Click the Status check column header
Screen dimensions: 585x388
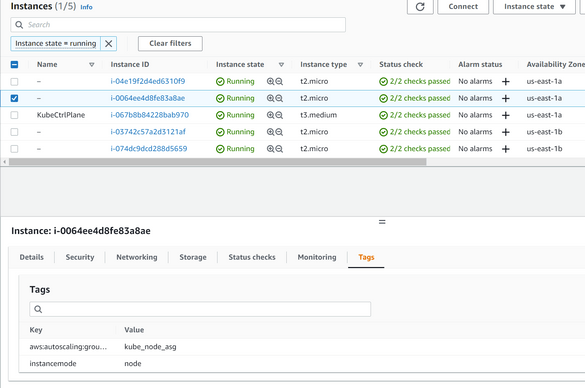click(x=401, y=65)
